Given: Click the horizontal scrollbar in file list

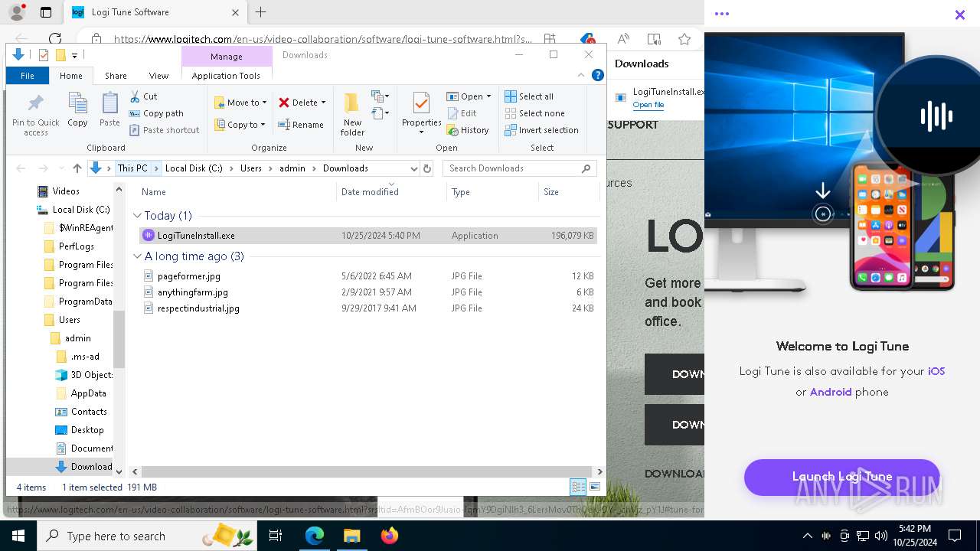Looking at the screenshot, I should click(365, 471).
